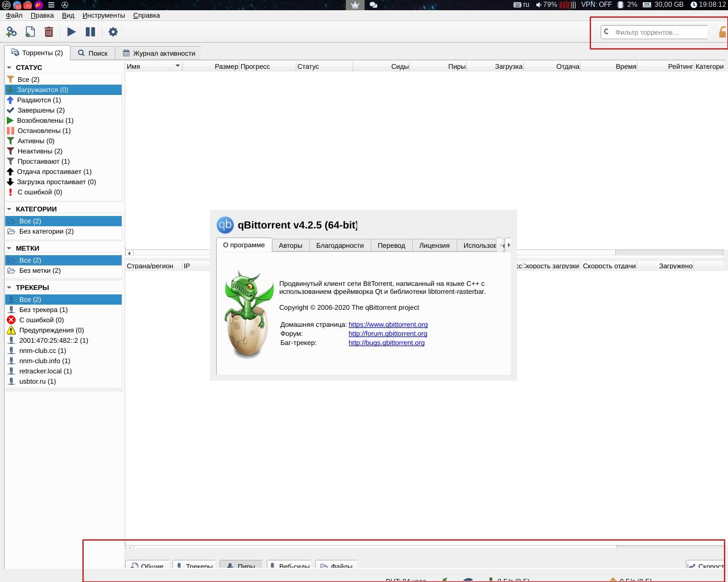Select tracker 'usbtor.ru (1)'
Viewport: 728px width, 582px height.
point(63,381)
